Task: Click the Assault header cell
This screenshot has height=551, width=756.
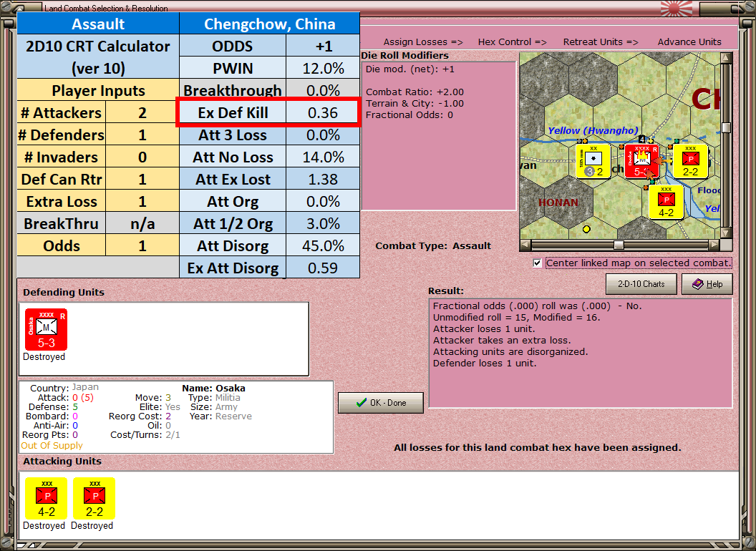Action: (98, 24)
